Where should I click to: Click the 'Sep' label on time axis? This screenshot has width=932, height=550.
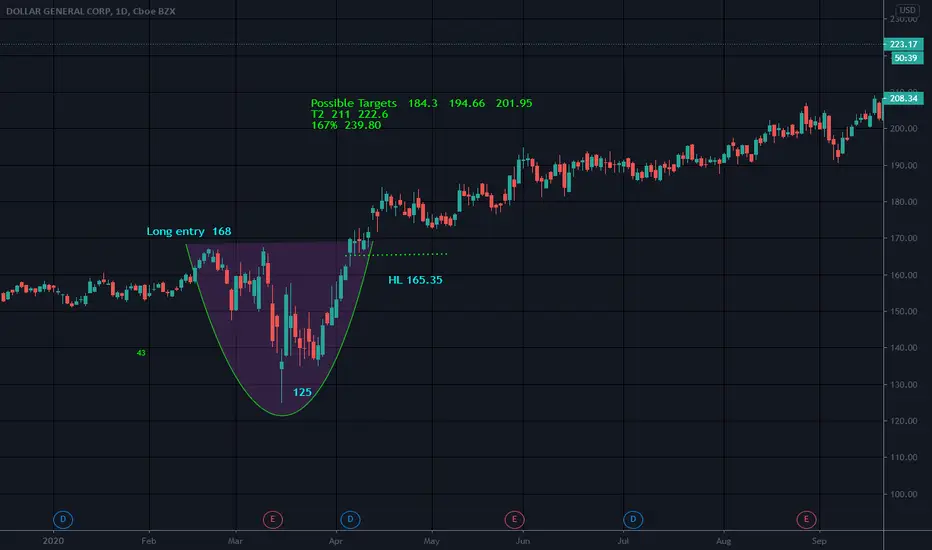(x=819, y=540)
